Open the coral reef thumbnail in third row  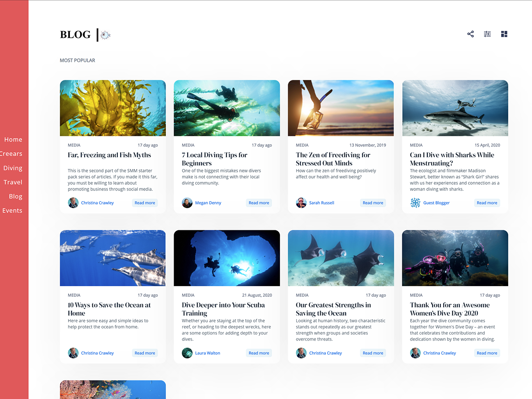113,390
